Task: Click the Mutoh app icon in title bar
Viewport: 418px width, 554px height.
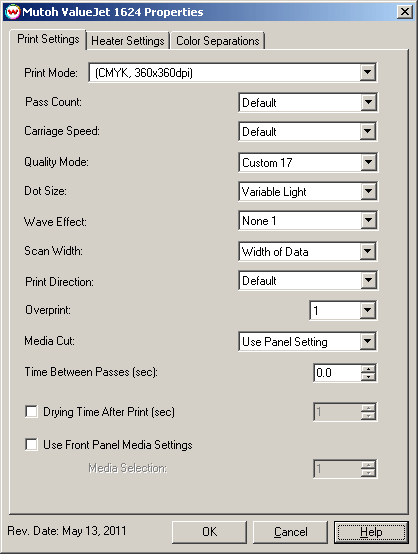Action: [x=13, y=12]
